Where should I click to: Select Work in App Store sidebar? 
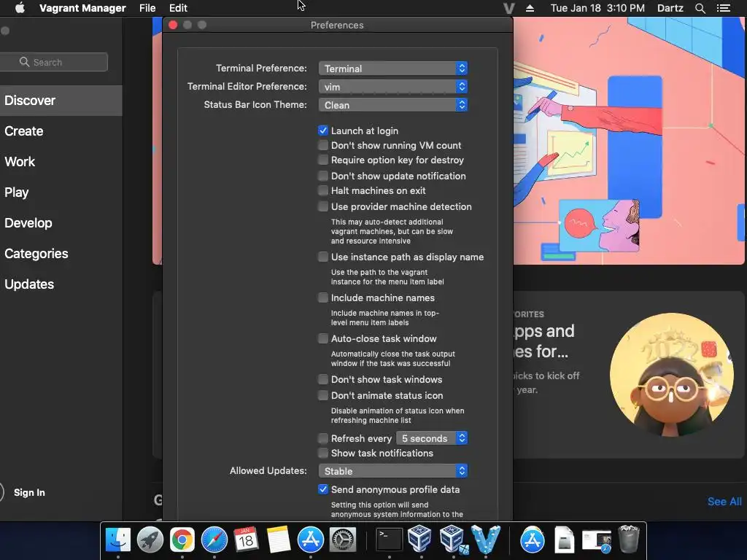(x=60, y=161)
